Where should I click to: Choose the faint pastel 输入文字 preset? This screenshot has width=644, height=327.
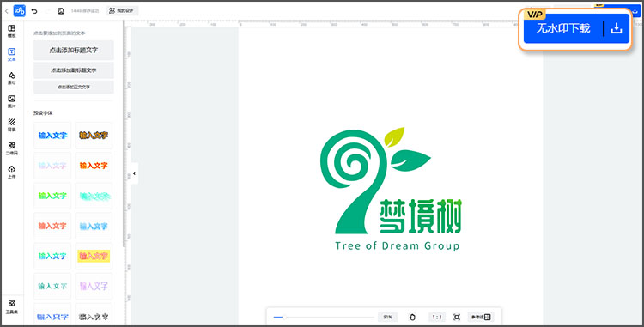point(52,166)
